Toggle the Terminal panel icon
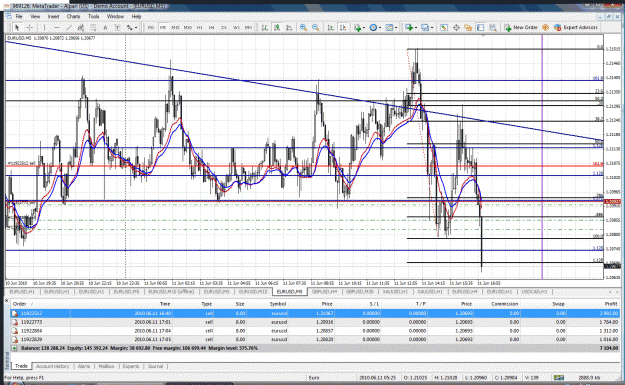The image size is (625, 385). (x=480, y=28)
